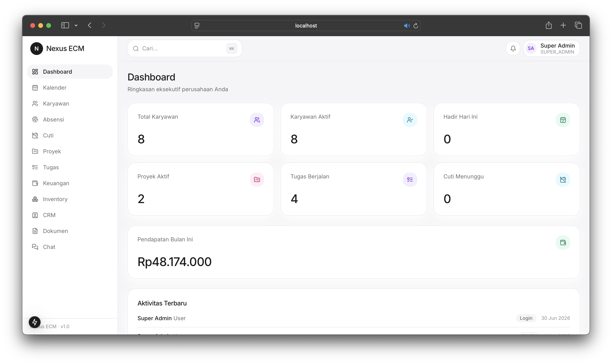Click the lightning bolt dev tools badge
This screenshot has height=364, width=612.
35,322
